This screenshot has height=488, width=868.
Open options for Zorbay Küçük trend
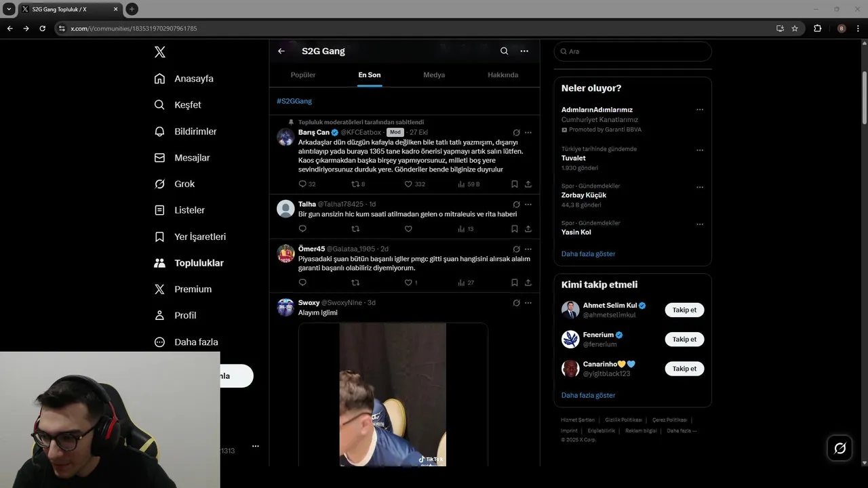point(700,187)
